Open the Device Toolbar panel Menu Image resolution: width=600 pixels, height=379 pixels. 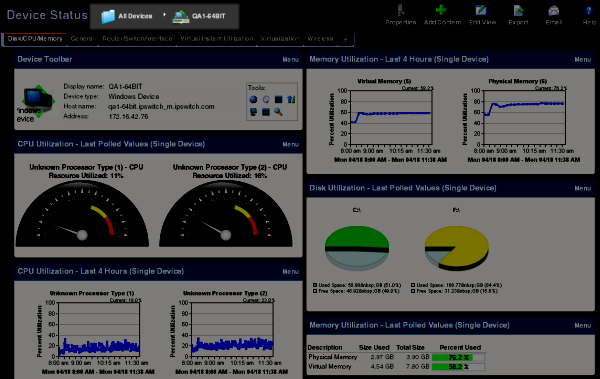[290, 60]
